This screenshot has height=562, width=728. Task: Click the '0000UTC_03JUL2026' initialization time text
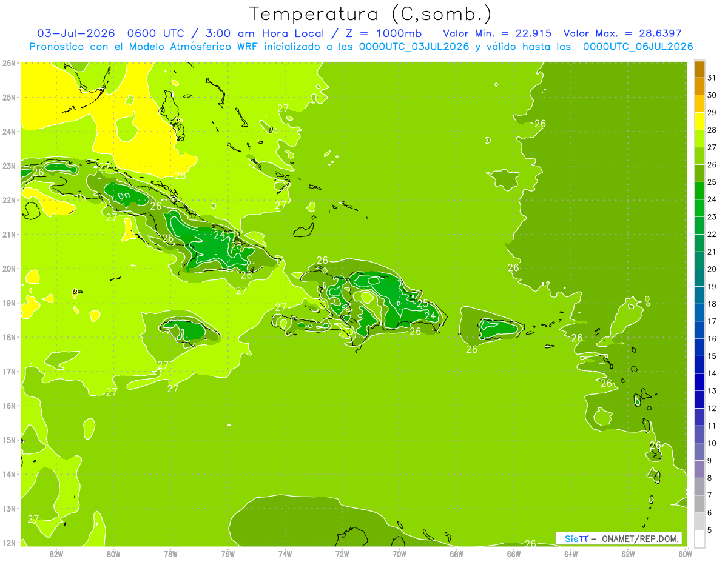pyautogui.click(x=414, y=47)
